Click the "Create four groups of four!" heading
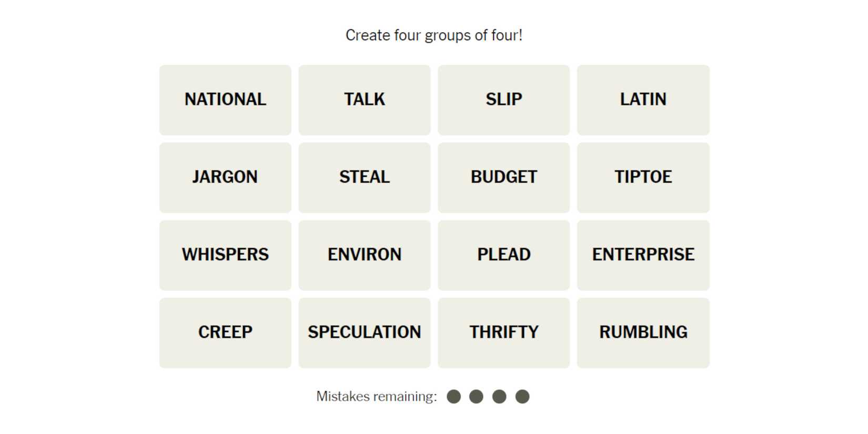 (x=433, y=35)
